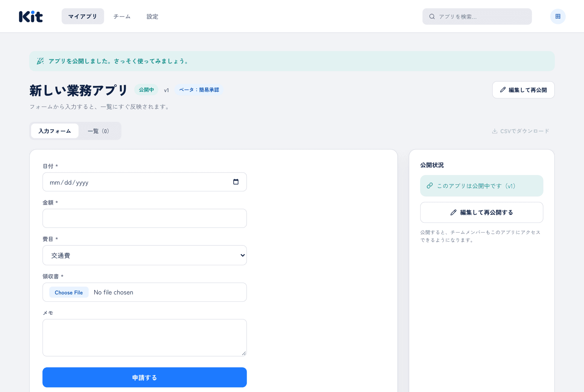This screenshot has width=584, height=392.
Task: Click the 公開状況 heading
Action: click(432, 165)
